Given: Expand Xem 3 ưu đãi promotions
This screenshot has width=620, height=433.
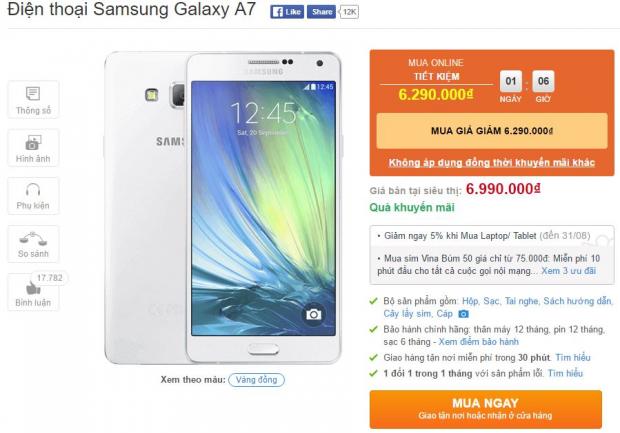Looking at the screenshot, I should pyautogui.click(x=568, y=271).
